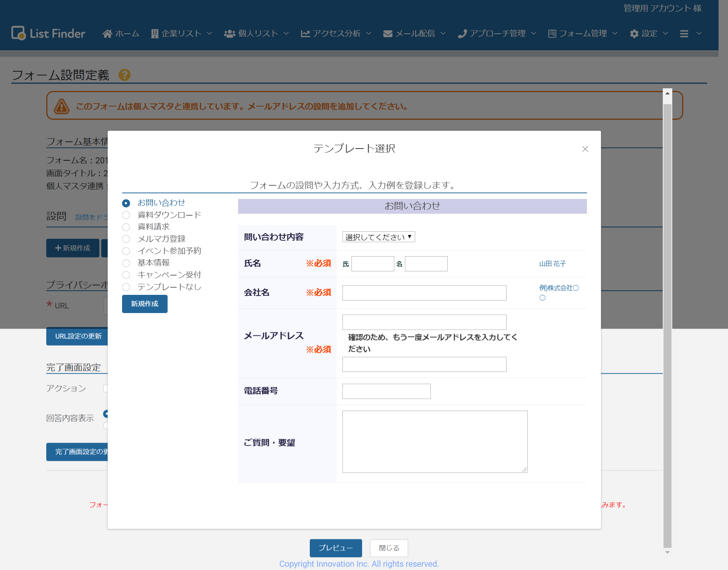
Task: Choose the テンプレートなし radio button
Action: coord(126,287)
